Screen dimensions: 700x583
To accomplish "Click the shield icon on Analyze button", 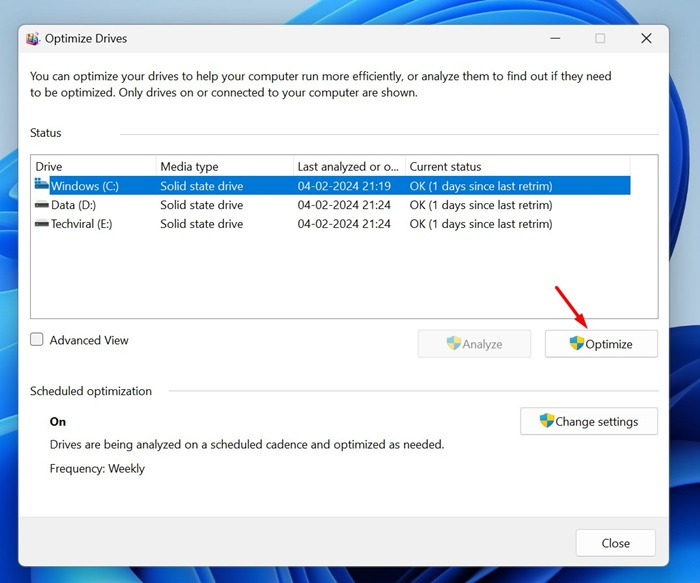I will point(454,343).
